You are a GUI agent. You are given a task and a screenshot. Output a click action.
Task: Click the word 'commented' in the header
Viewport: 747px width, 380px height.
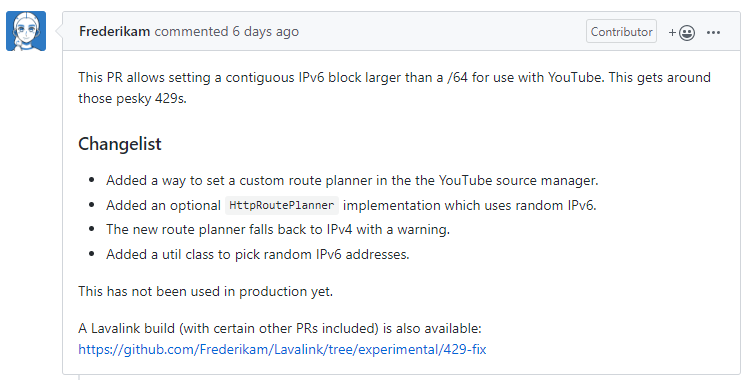point(191,31)
